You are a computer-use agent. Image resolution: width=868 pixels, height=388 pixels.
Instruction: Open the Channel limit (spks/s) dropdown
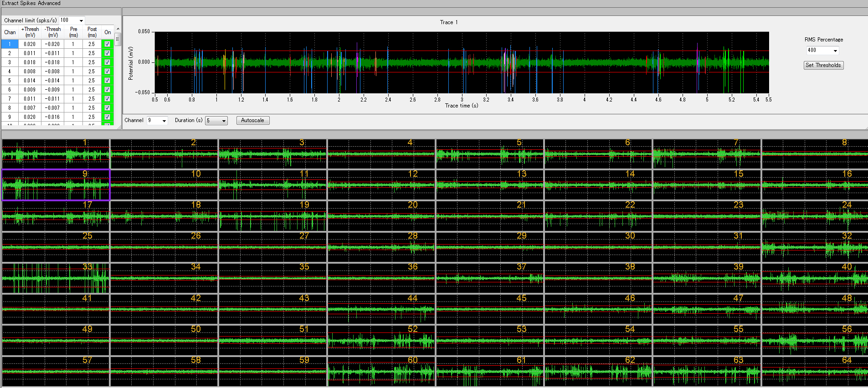pyautogui.click(x=81, y=20)
